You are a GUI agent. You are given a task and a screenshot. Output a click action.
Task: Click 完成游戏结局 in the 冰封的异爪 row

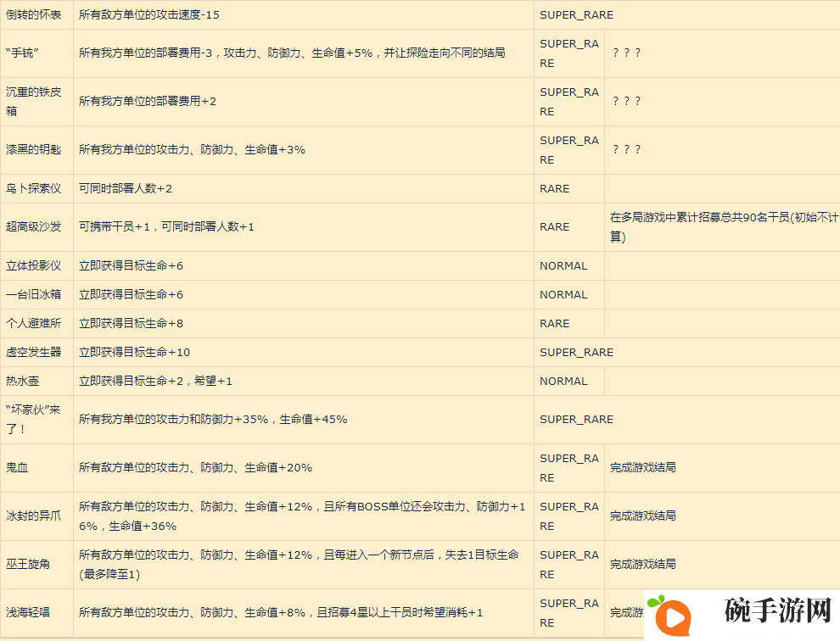tap(642, 516)
